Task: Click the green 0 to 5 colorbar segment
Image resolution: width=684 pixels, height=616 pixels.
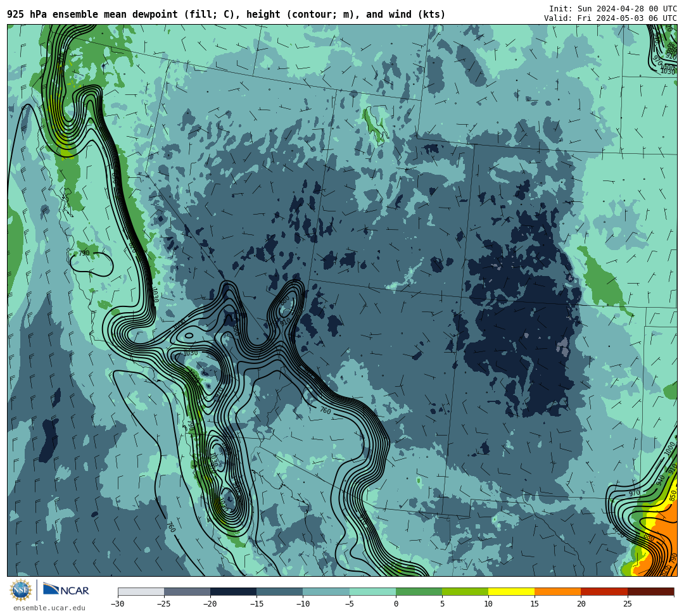Action: pyautogui.click(x=419, y=591)
